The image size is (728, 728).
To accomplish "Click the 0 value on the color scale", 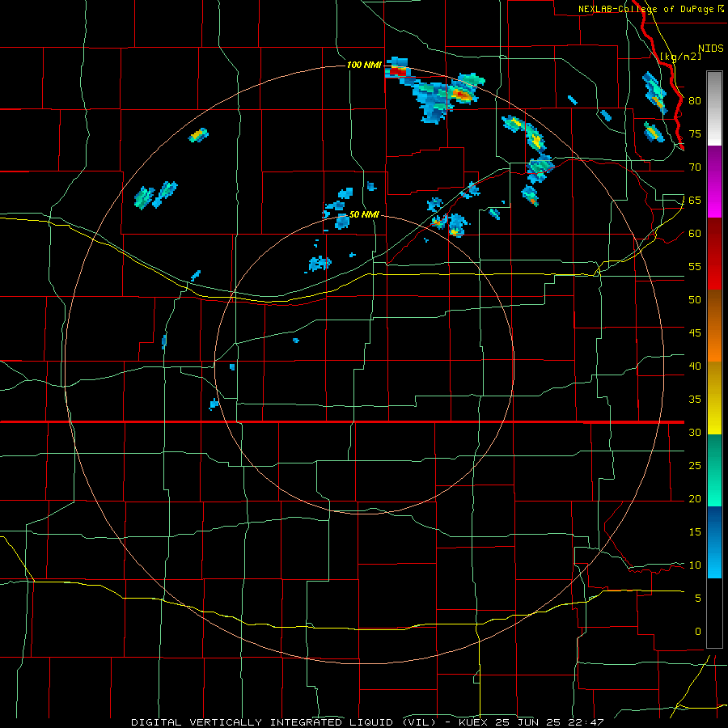I will tap(698, 632).
